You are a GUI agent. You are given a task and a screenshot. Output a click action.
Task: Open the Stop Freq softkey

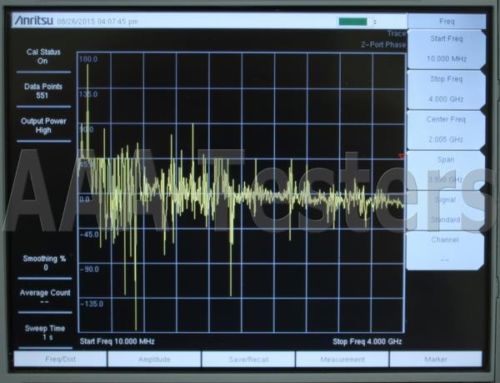point(446,89)
